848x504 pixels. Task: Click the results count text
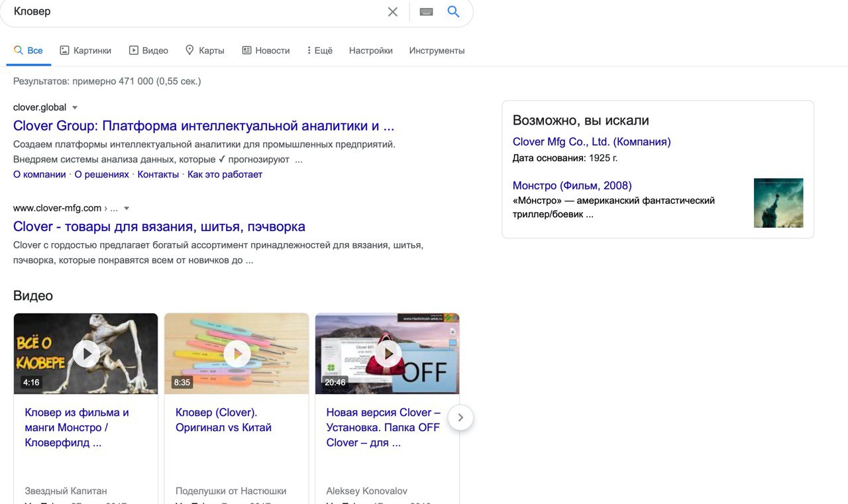click(107, 81)
